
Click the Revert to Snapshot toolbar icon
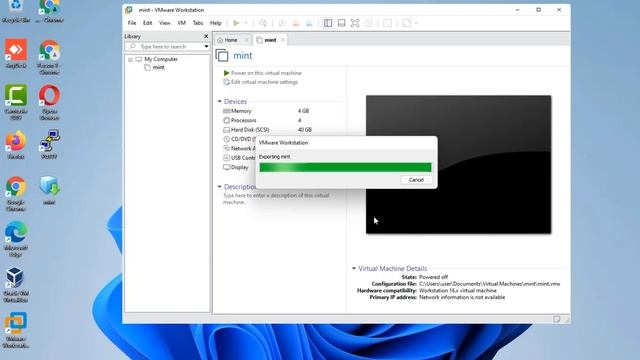(296, 23)
